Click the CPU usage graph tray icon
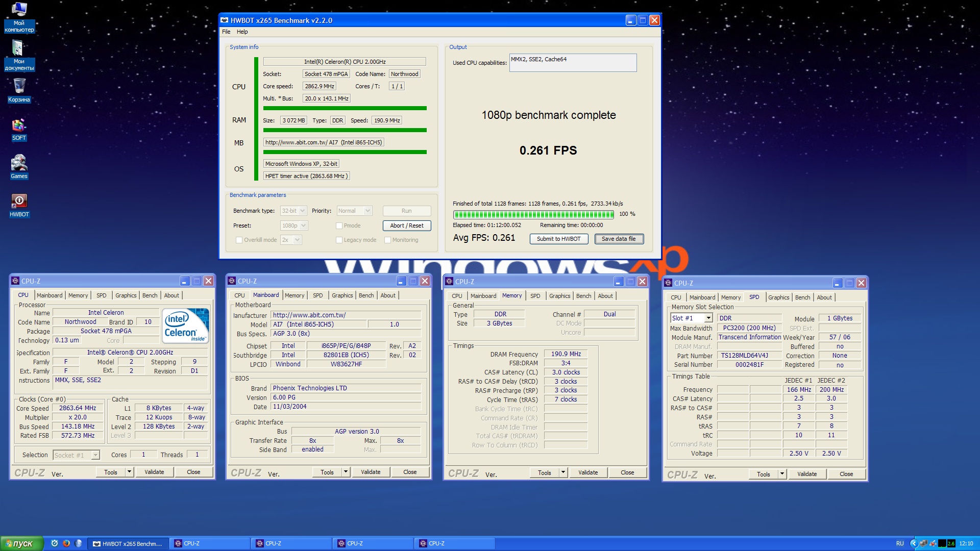The height and width of the screenshot is (551, 980). [942, 543]
